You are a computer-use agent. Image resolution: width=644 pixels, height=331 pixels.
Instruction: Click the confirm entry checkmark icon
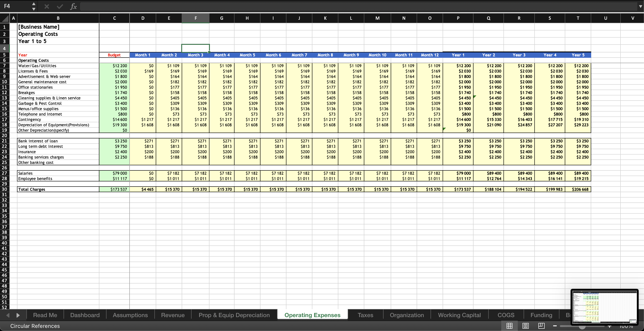tap(60, 6)
